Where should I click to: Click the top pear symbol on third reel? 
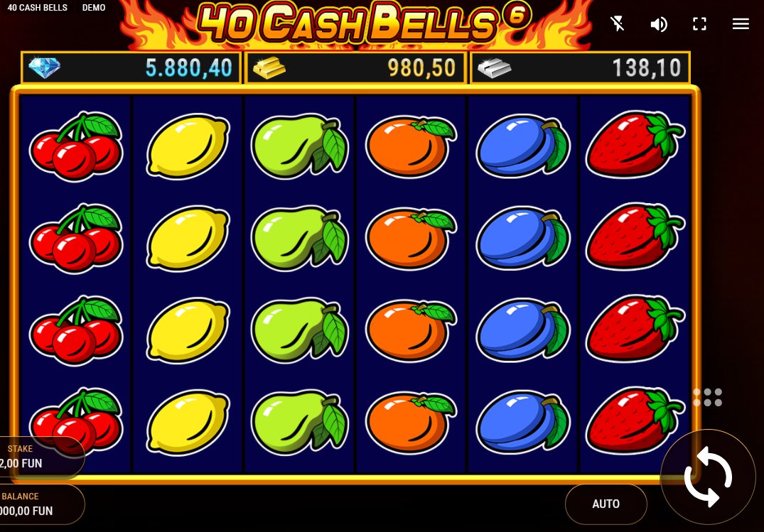coord(300,146)
